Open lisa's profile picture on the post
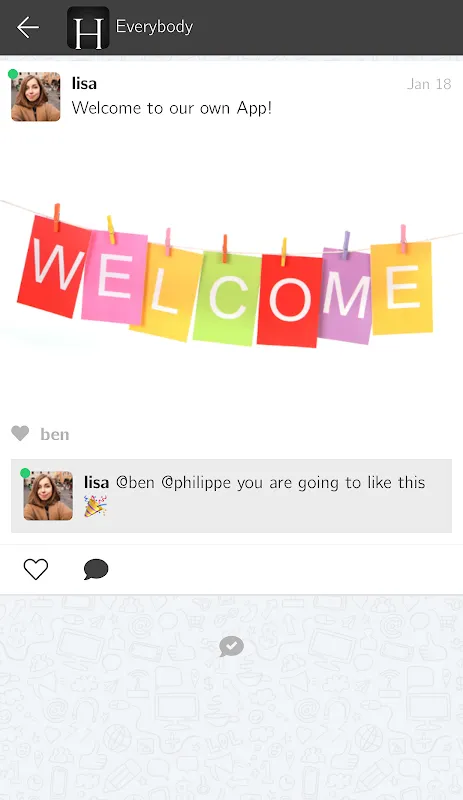The width and height of the screenshot is (463, 800). point(36,97)
